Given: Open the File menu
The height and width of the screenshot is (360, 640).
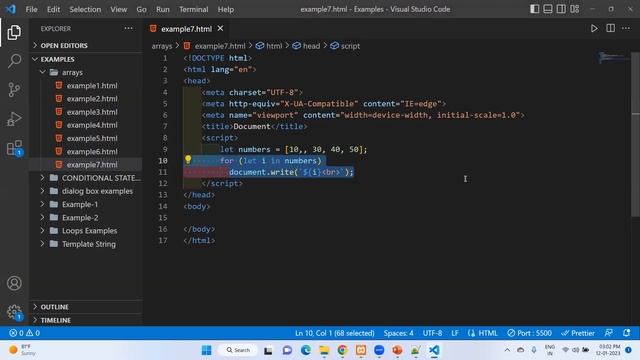Looking at the screenshot, I should [x=31, y=9].
